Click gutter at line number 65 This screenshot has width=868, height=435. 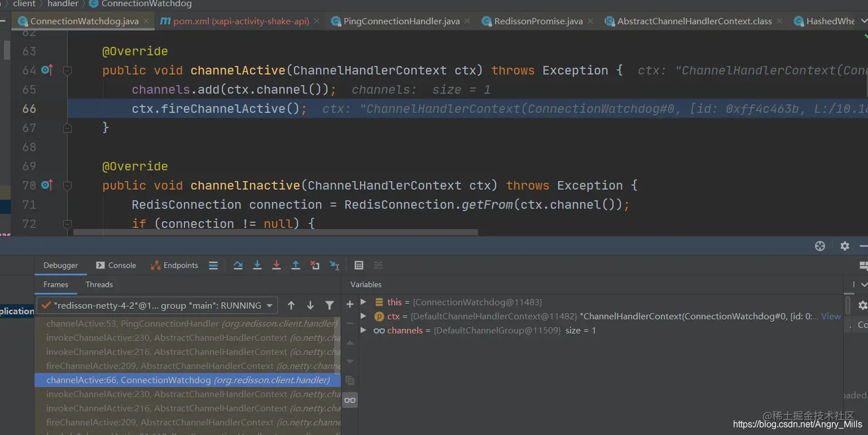(29, 90)
